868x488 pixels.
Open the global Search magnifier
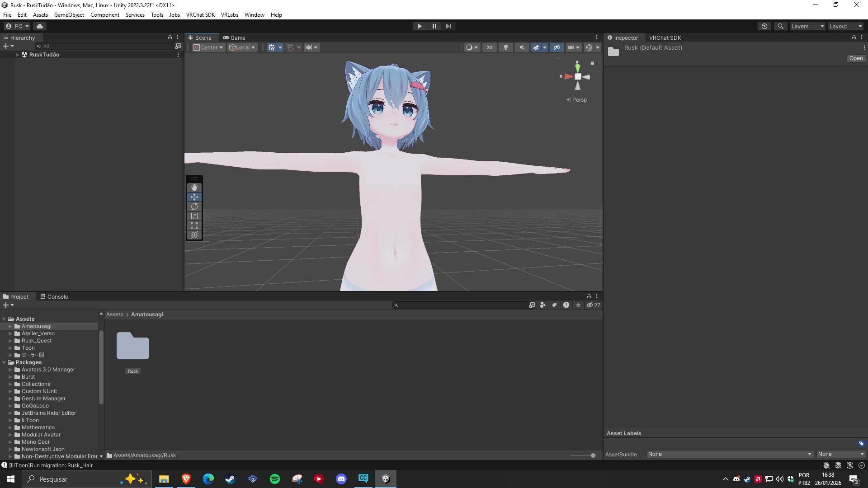[x=781, y=26]
